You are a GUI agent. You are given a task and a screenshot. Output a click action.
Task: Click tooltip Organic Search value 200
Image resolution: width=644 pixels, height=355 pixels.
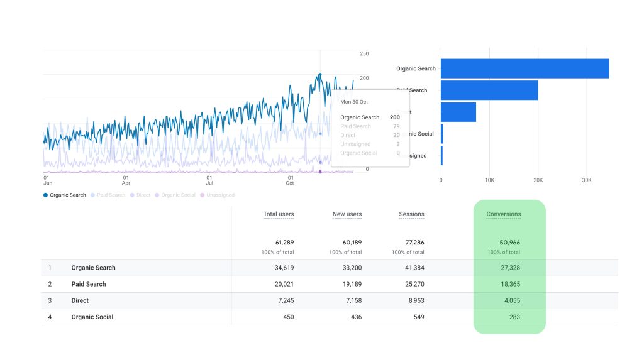395,117
